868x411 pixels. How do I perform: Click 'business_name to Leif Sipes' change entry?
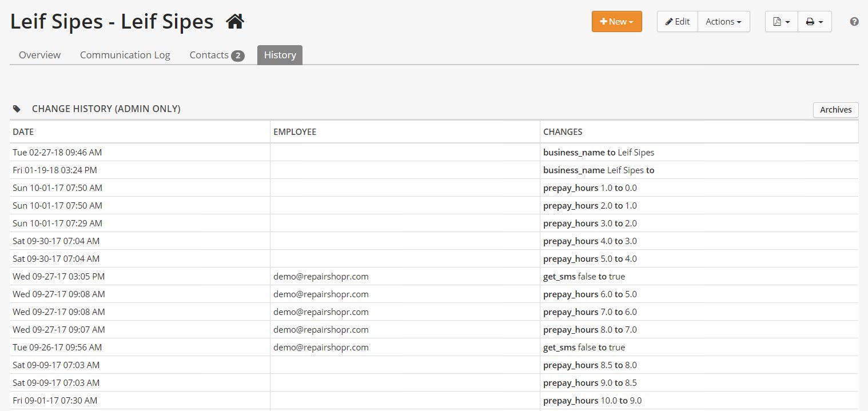pyautogui.click(x=599, y=153)
